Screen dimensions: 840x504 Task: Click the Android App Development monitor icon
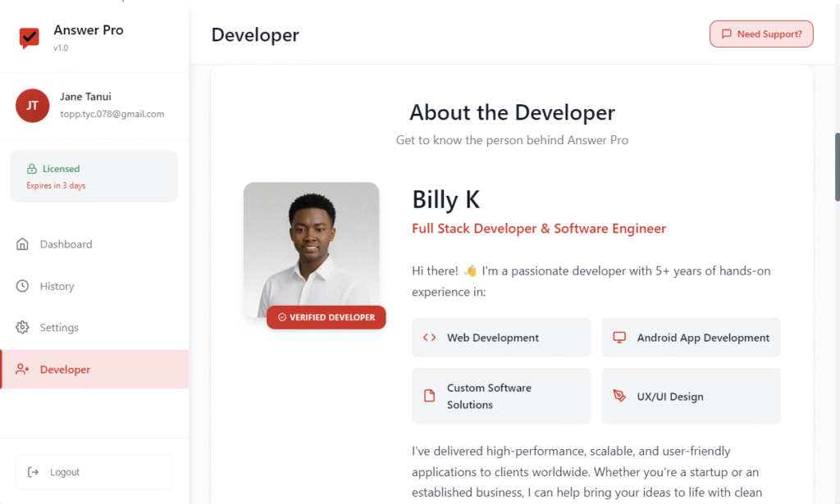point(619,338)
